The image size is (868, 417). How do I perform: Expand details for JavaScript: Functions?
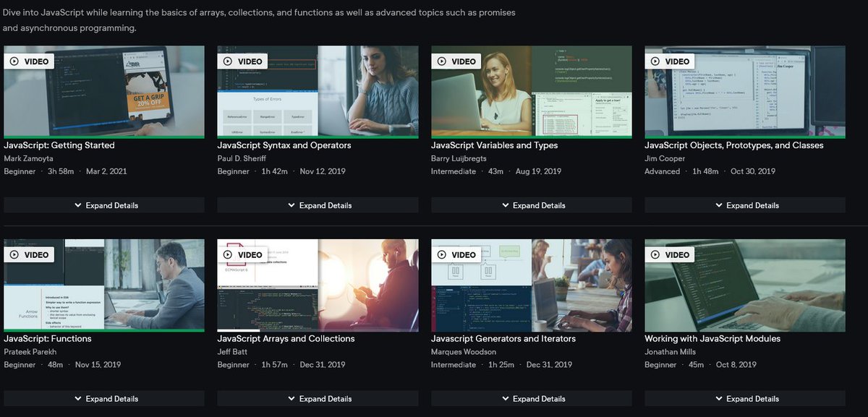[x=104, y=398]
